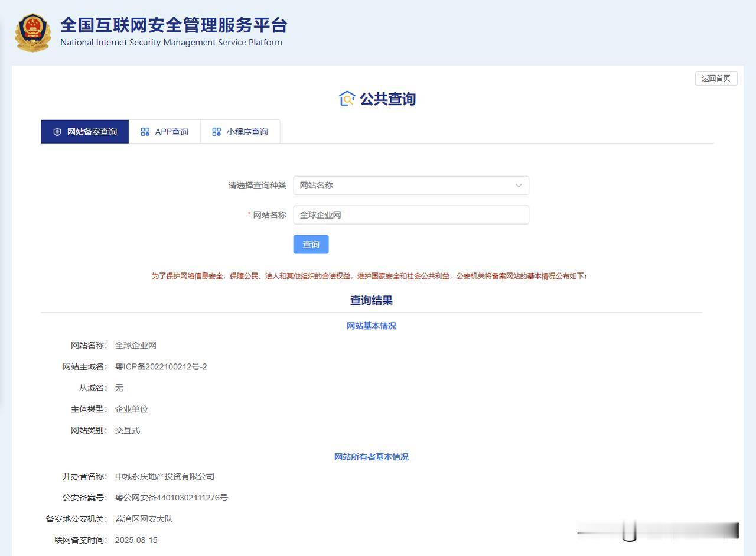Click the 从域名 label

tap(92, 388)
